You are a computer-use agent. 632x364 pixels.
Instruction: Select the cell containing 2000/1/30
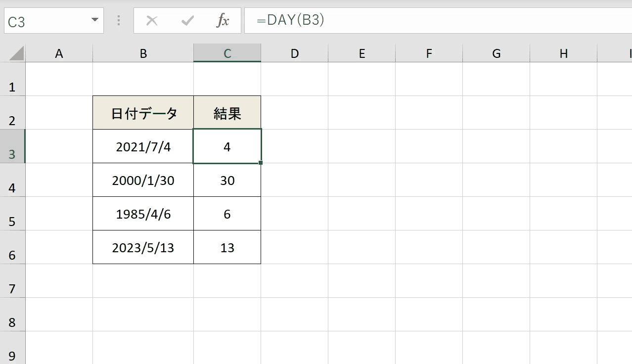[x=143, y=180]
